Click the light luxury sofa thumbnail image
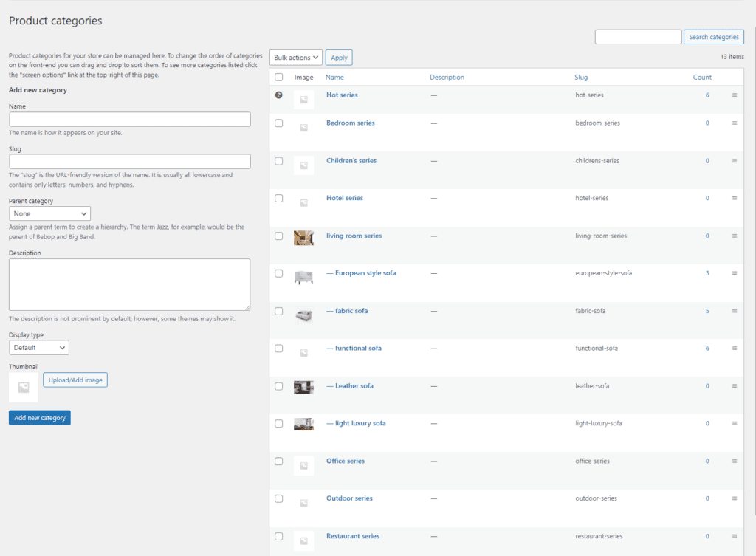 pyautogui.click(x=303, y=425)
